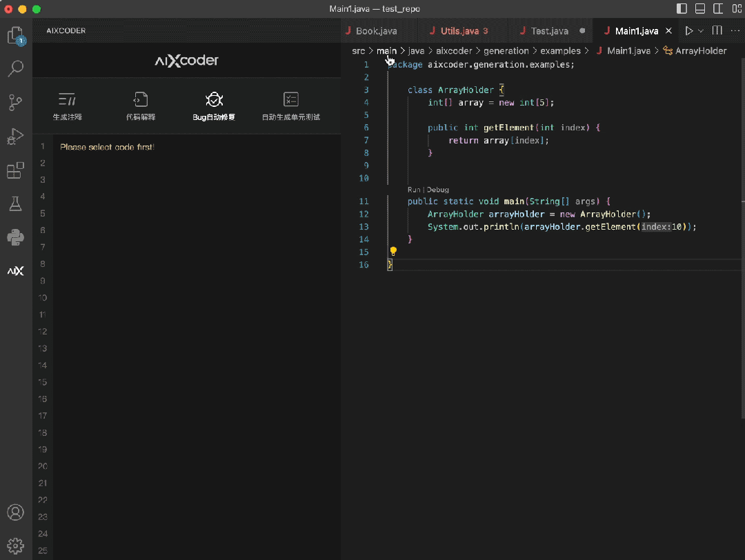Click the src breadcrumb item
Image resolution: width=745 pixels, height=560 pixels.
coord(358,51)
